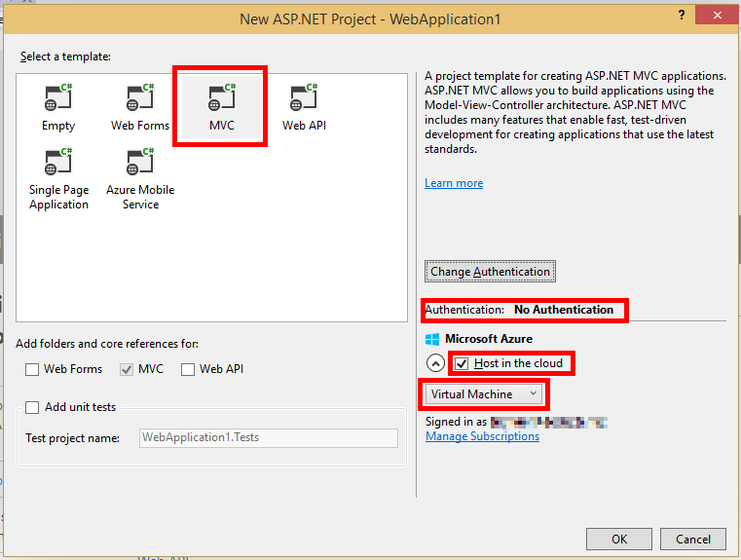Enable the Add unit tests option
Viewport: 741px width, 560px height.
32,407
